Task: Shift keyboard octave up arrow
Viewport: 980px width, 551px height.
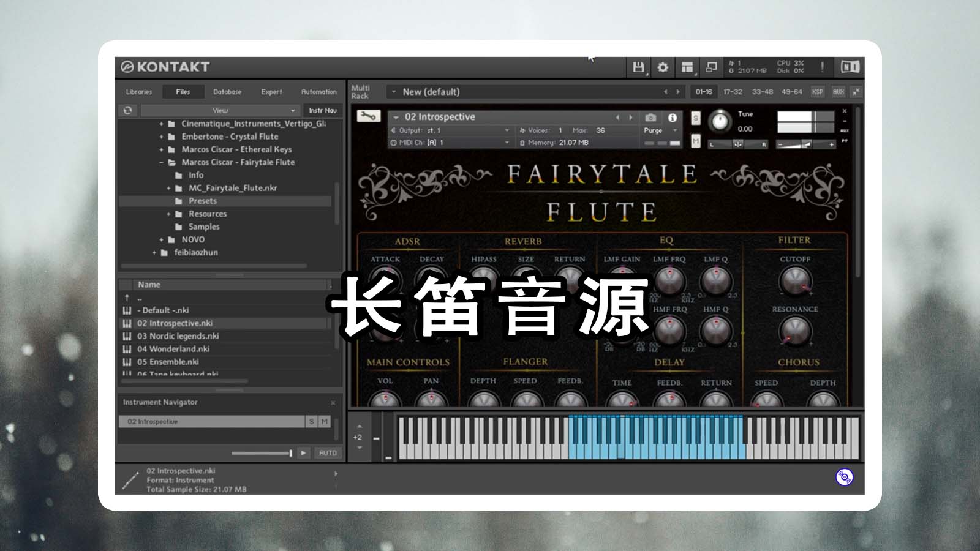Action: tap(359, 427)
